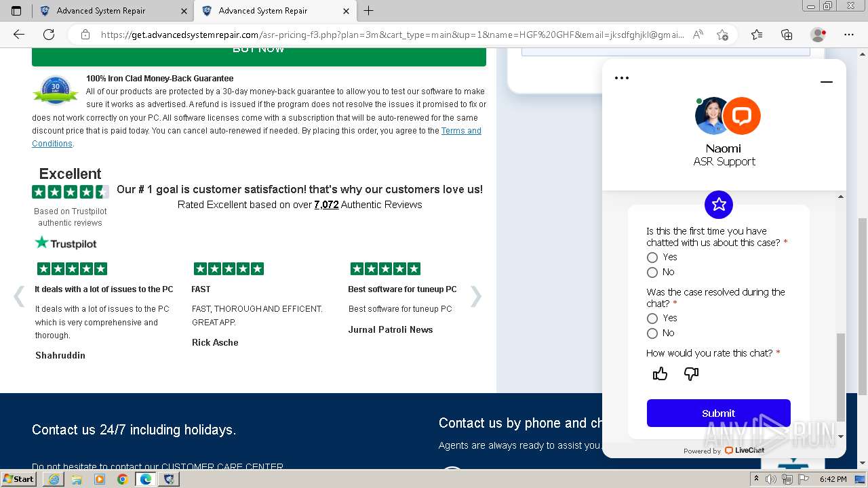Add page to favorites with star-plus icon

click(x=722, y=35)
